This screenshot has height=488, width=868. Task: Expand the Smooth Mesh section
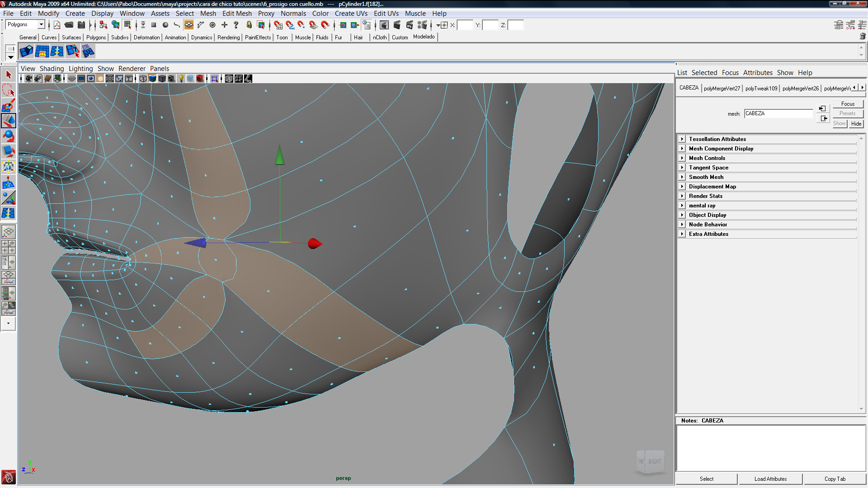[x=682, y=177]
